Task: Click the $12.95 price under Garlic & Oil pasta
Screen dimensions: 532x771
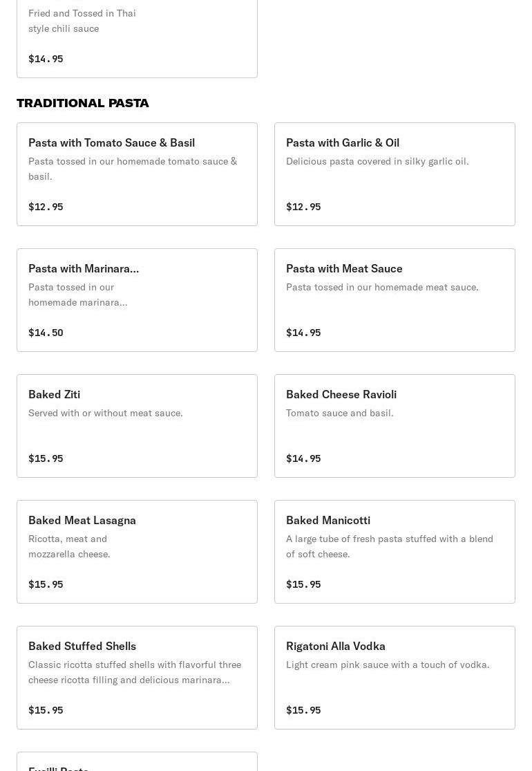Action: pos(303,207)
